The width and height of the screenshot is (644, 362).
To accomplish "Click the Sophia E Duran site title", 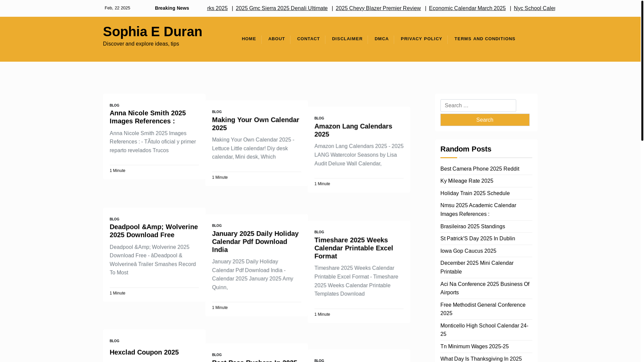I will (152, 32).
